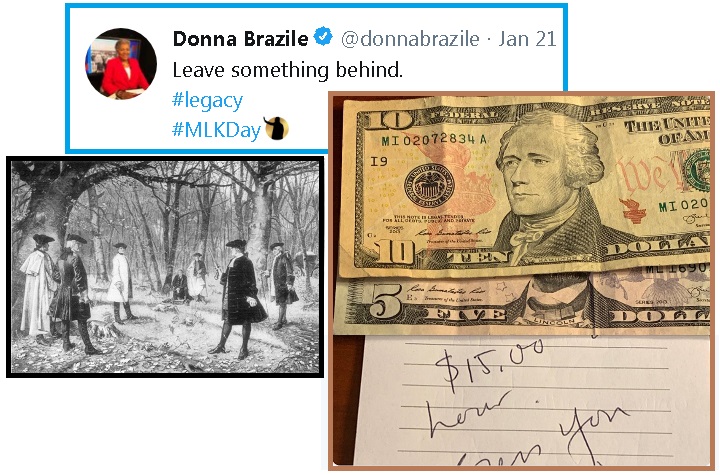Click the black Federal Reserve seal on ten-dollar bill
Viewport: 720px width, 475px height.
[429, 185]
